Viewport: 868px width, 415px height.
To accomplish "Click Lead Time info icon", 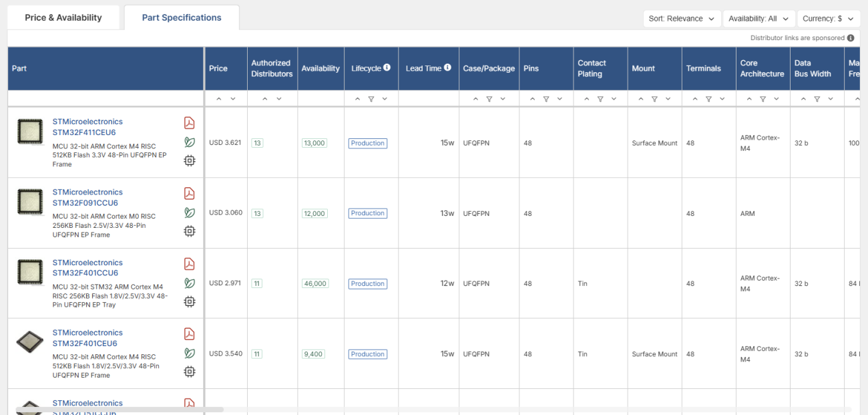I will coord(447,67).
